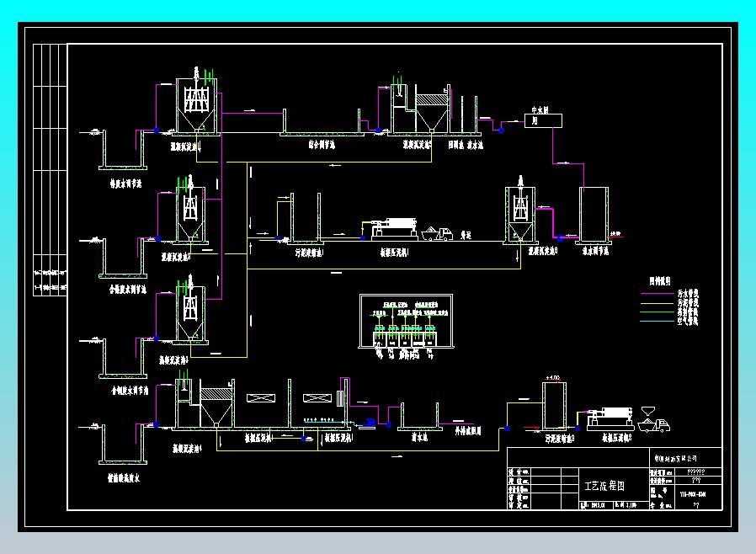Click blue pump feeding 混凝沉淀池1
The width and height of the screenshot is (756, 554).
pyautogui.click(x=157, y=131)
